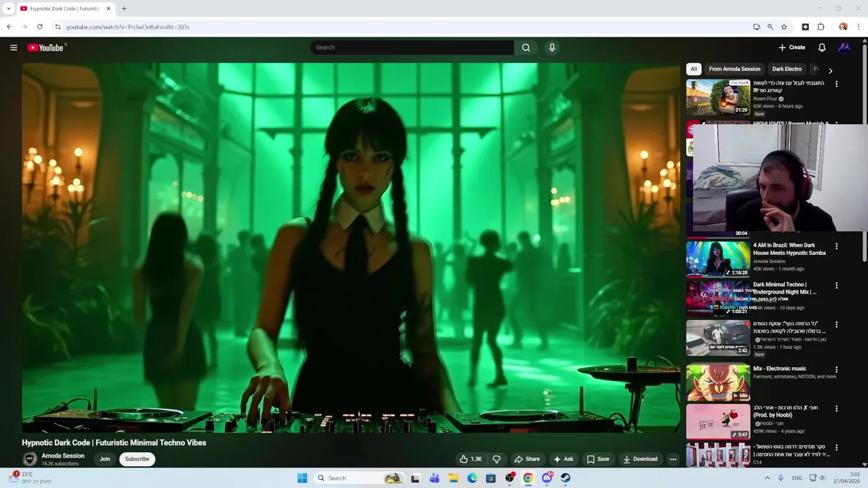Click the search magnifier button

tap(526, 47)
